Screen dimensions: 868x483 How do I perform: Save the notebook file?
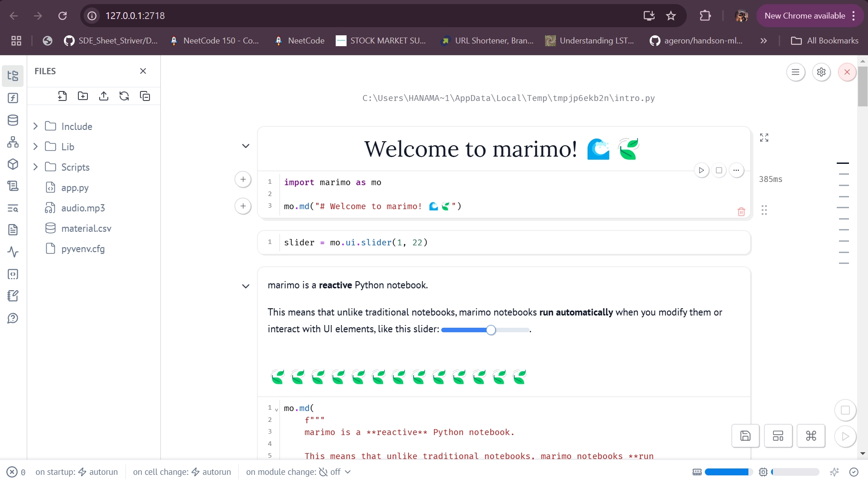tap(745, 436)
